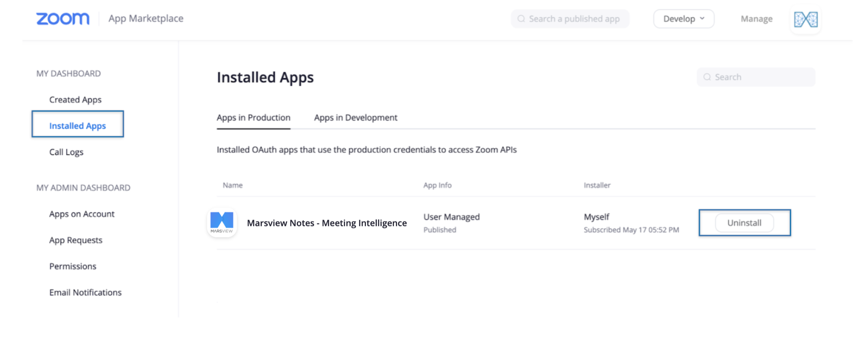Focus the Search a published app field
Screen dimensions: 868x339
tap(570, 19)
